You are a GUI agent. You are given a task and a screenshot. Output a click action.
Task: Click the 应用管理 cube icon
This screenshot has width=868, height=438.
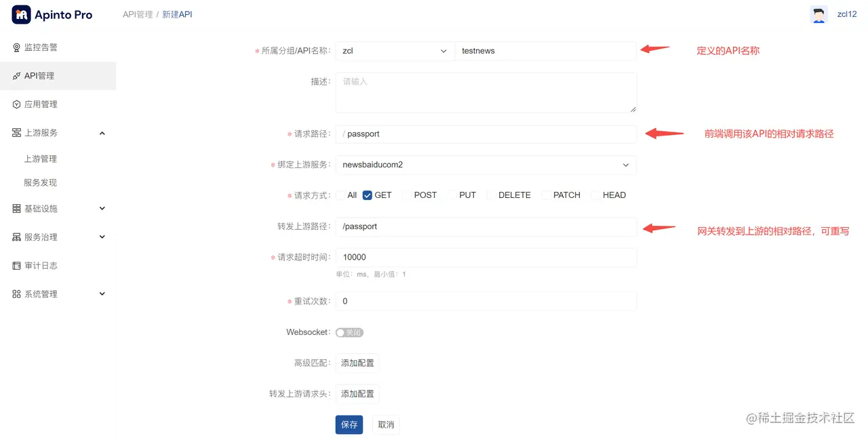click(17, 104)
